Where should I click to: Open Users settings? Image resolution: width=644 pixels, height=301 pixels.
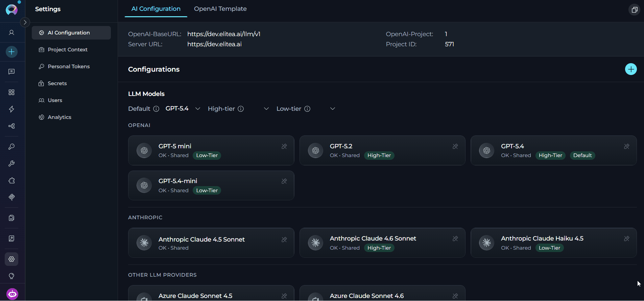[x=71, y=100]
